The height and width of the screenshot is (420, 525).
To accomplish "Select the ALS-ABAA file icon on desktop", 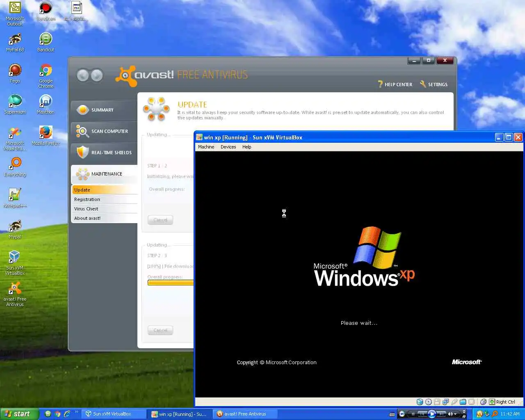I will tap(76, 11).
